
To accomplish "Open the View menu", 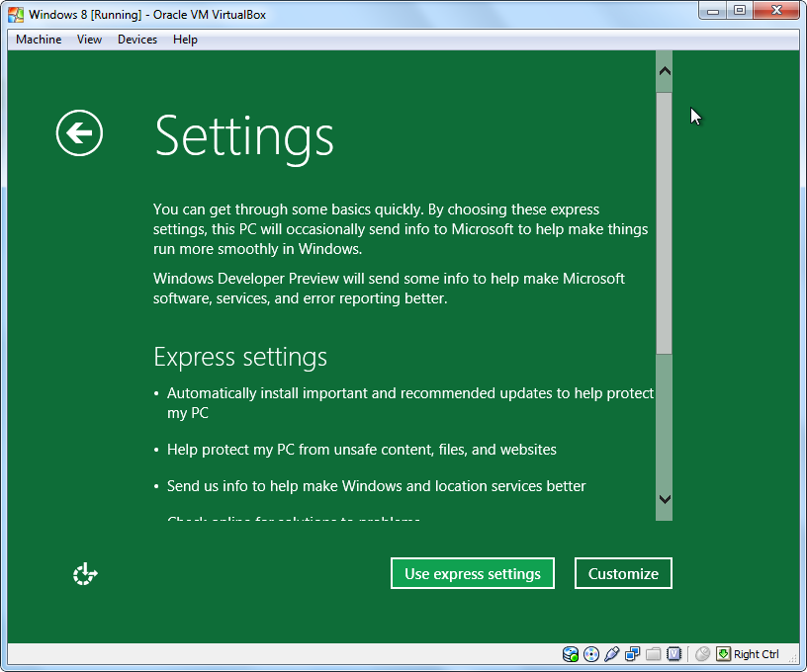I will pos(90,40).
